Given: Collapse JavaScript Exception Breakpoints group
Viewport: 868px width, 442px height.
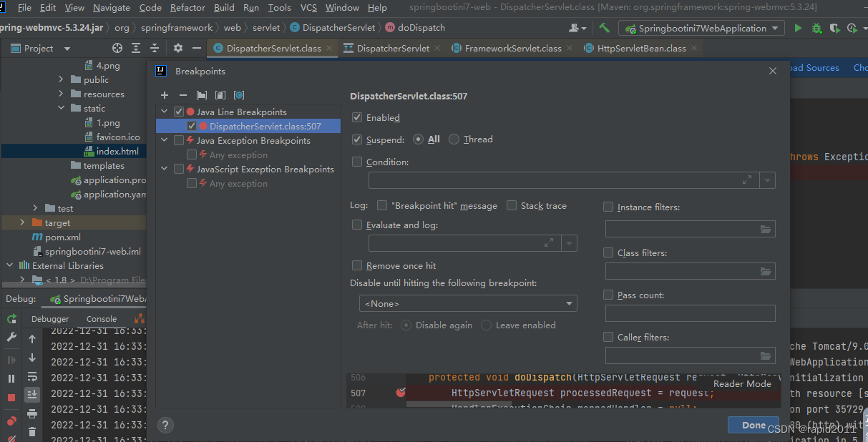Looking at the screenshot, I should click(x=165, y=169).
